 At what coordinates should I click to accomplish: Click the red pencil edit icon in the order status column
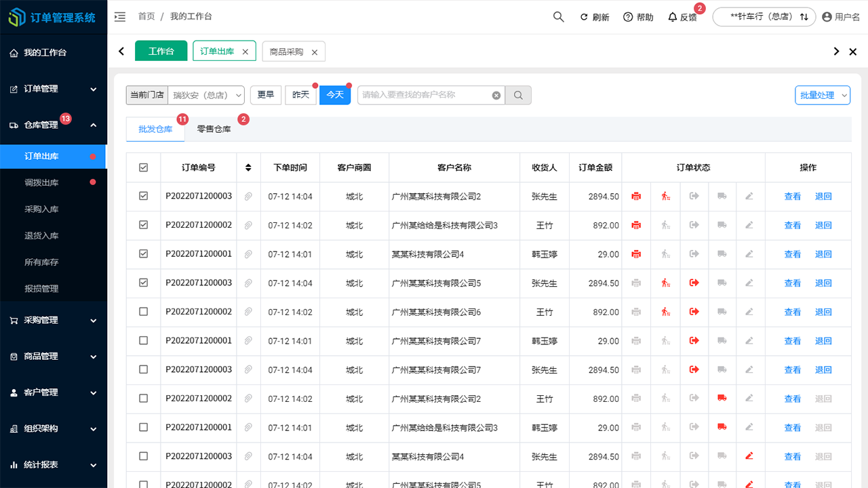pyautogui.click(x=749, y=456)
